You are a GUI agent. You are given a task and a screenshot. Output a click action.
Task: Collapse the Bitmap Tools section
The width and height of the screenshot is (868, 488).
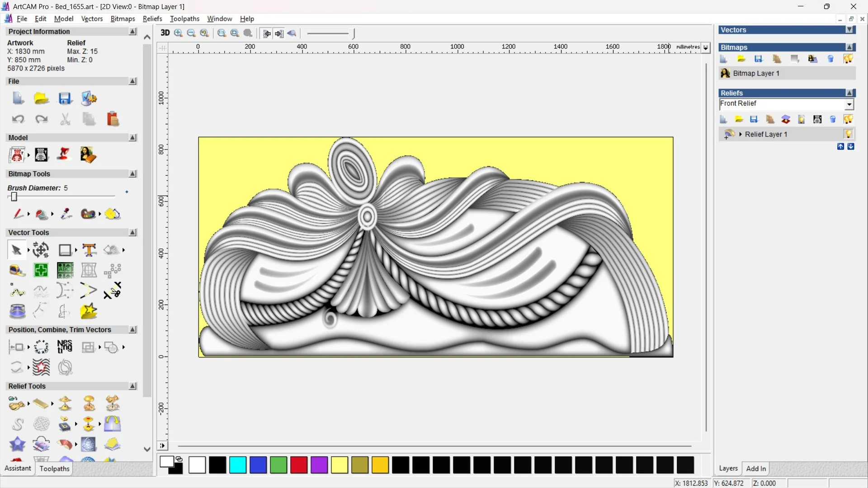(x=132, y=174)
